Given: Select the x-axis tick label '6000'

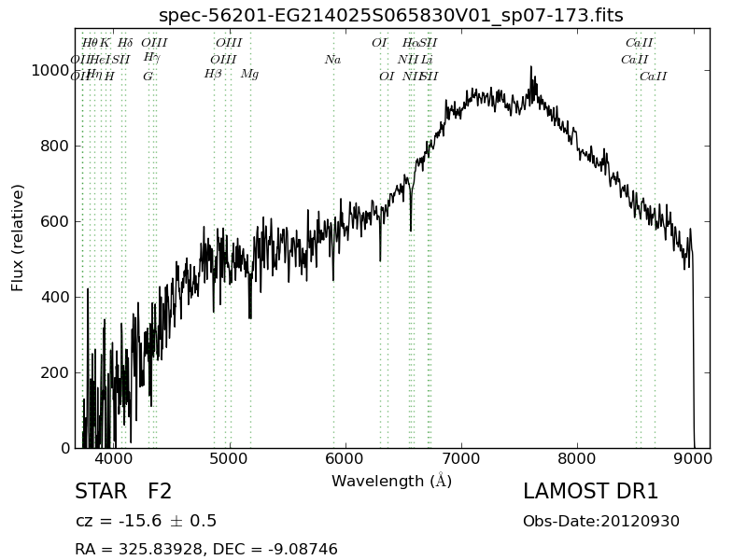Looking at the screenshot, I should (345, 458).
